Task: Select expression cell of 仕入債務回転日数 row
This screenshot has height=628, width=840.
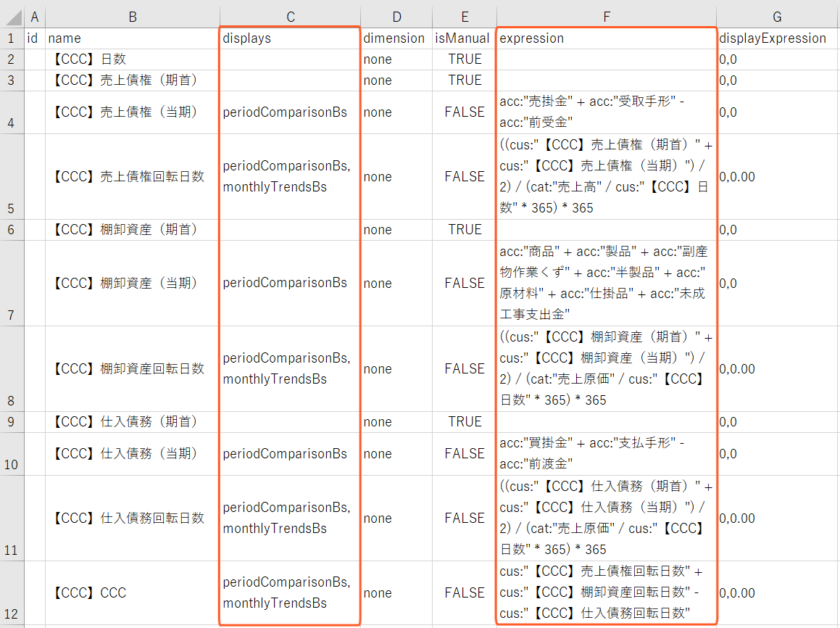Action: (x=607, y=518)
